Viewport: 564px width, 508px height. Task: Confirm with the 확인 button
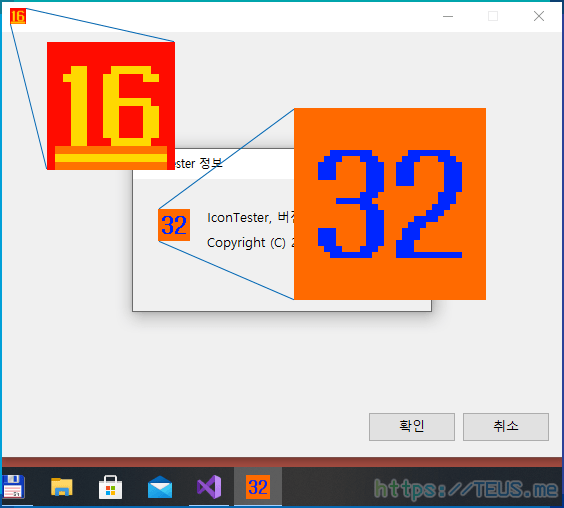pyautogui.click(x=412, y=427)
